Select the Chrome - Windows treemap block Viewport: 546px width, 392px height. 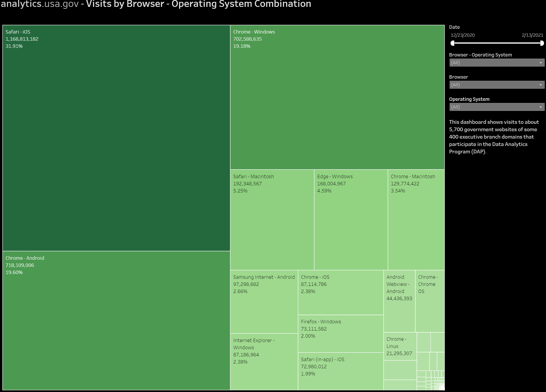[x=337, y=97]
